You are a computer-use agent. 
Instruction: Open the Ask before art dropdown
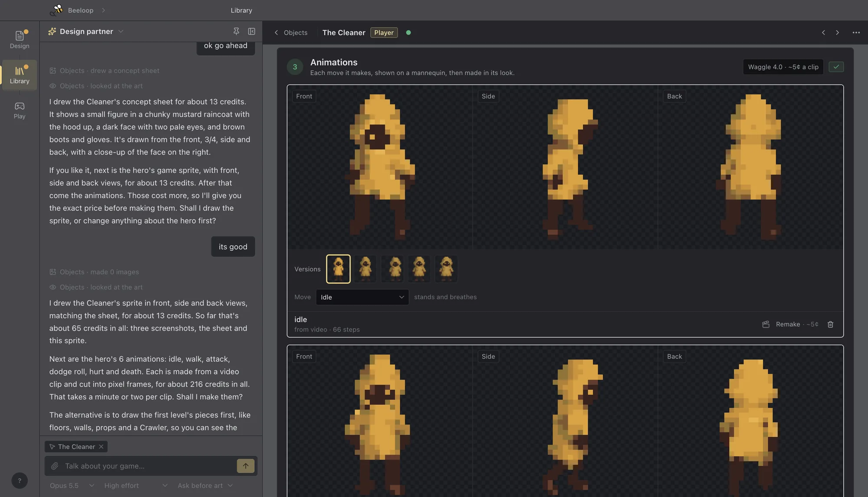click(205, 486)
